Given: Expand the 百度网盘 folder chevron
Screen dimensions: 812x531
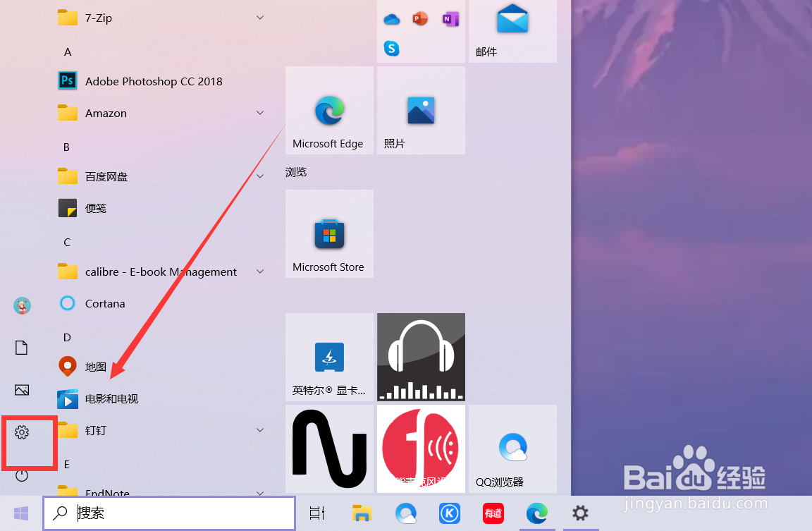Looking at the screenshot, I should 260,176.
